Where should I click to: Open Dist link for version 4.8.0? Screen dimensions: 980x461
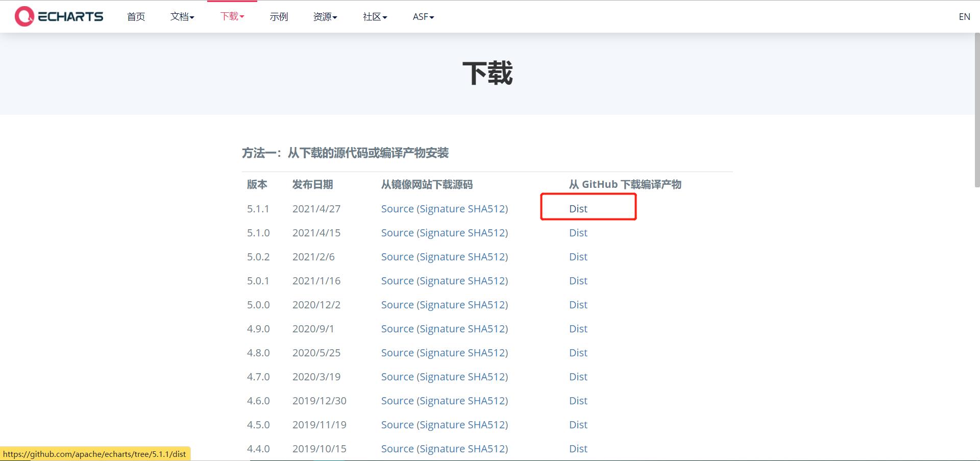click(578, 353)
